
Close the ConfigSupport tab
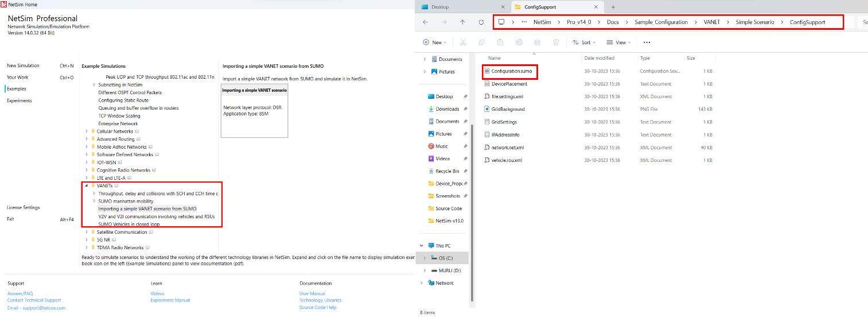coord(597,7)
